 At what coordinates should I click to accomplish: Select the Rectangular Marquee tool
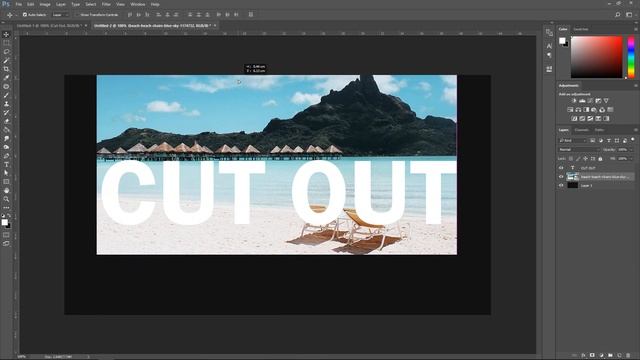coord(6,43)
